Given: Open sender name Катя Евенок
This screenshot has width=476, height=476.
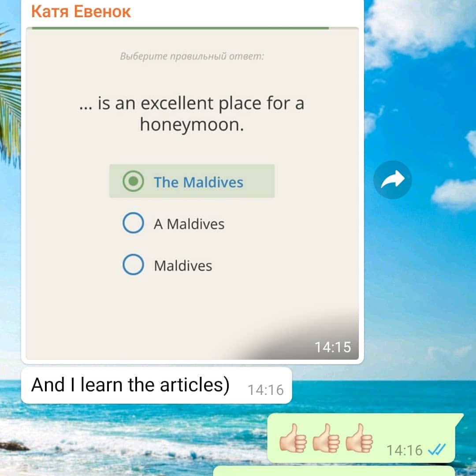Looking at the screenshot, I should (81, 12).
